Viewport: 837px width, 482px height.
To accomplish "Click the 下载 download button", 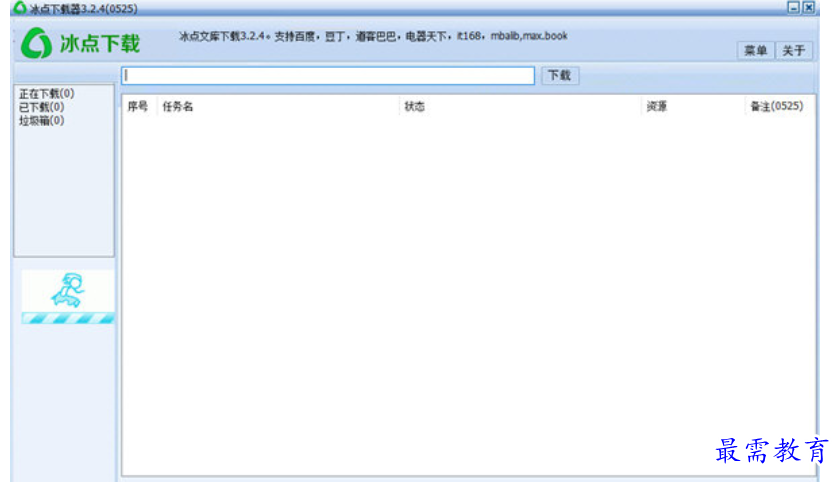I will coord(559,75).
